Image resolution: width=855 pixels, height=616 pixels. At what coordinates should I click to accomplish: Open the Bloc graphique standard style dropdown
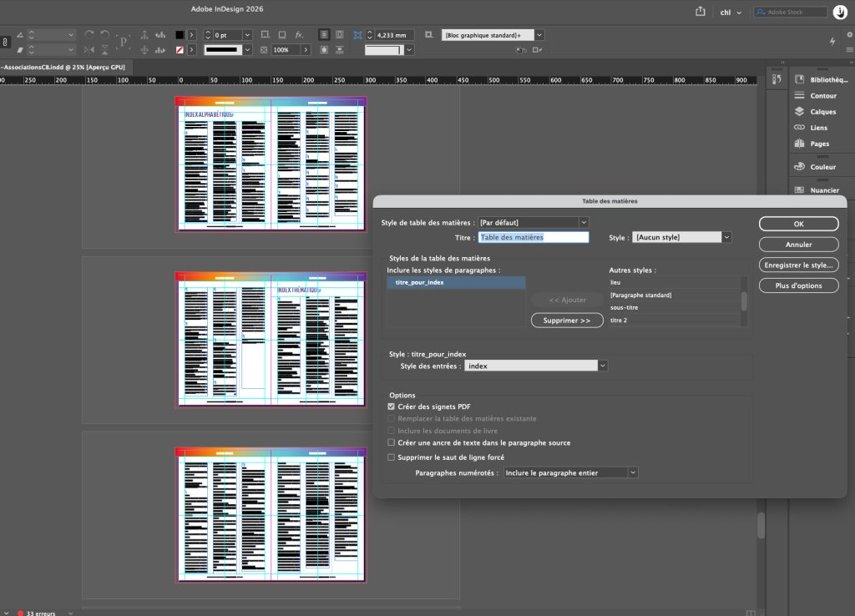[539, 35]
